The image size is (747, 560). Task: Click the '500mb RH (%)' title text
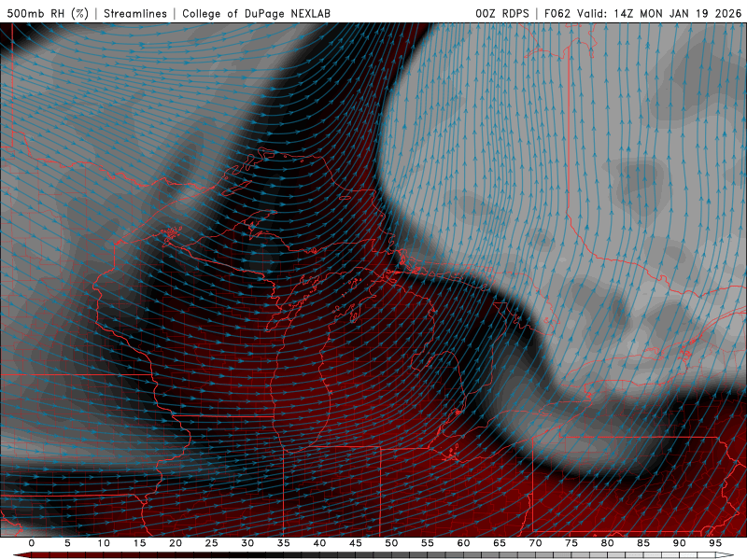(48, 13)
